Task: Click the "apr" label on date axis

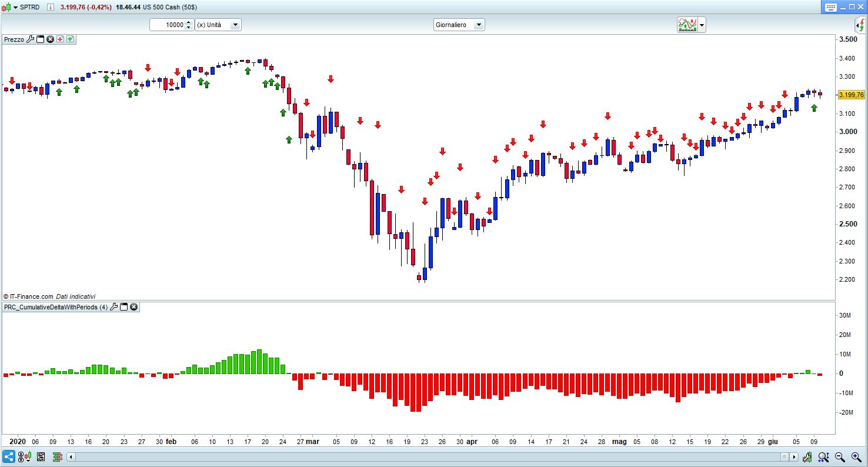Action: 472,441
